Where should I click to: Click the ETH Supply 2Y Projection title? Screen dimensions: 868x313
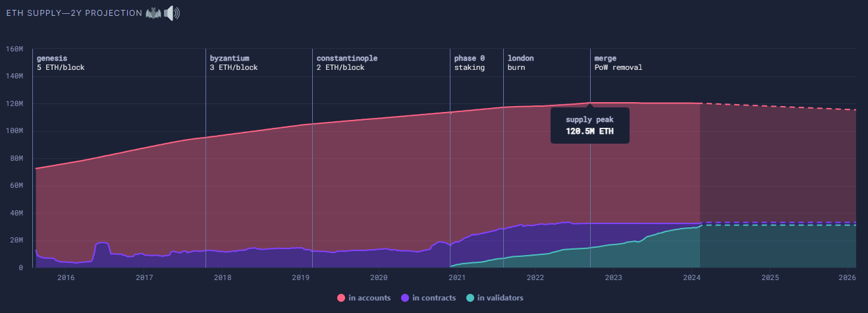[x=73, y=13]
